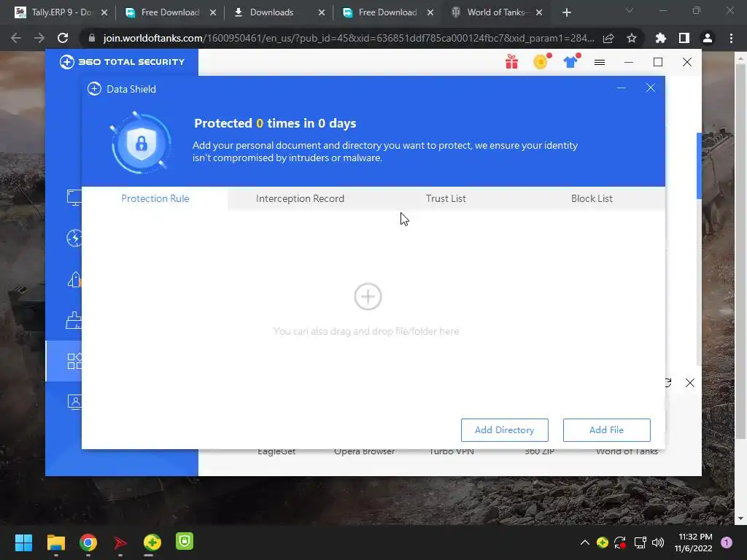Open the monitor checkup sidebar icon
This screenshot has width=747, height=560.
tap(74, 198)
